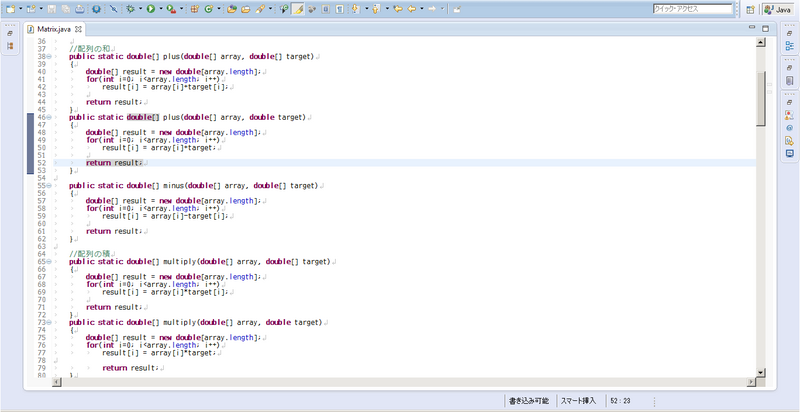This screenshot has width=800, height=412.
Task: Open the next annotation dropdown arrow
Action: pyautogui.click(x=367, y=9)
